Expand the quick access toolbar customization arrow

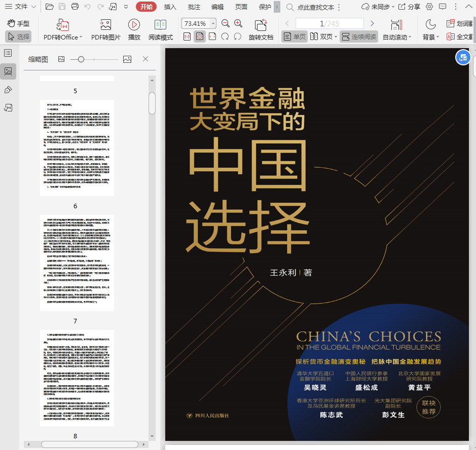126,7
